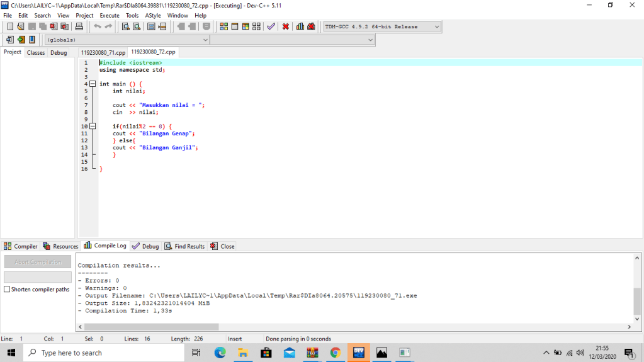
Task: Collapse the if block fold at line 10
Action: pyautogui.click(x=92, y=127)
